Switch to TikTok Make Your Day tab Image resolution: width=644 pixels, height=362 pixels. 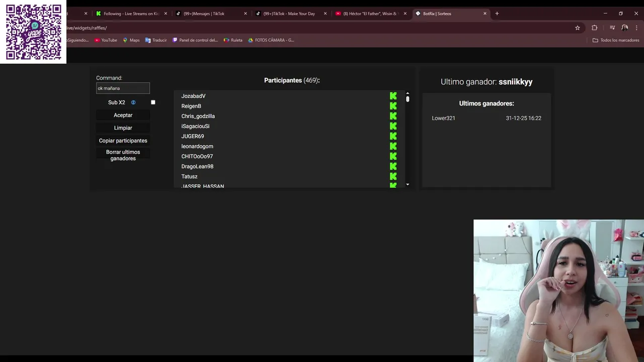tap(291, 14)
